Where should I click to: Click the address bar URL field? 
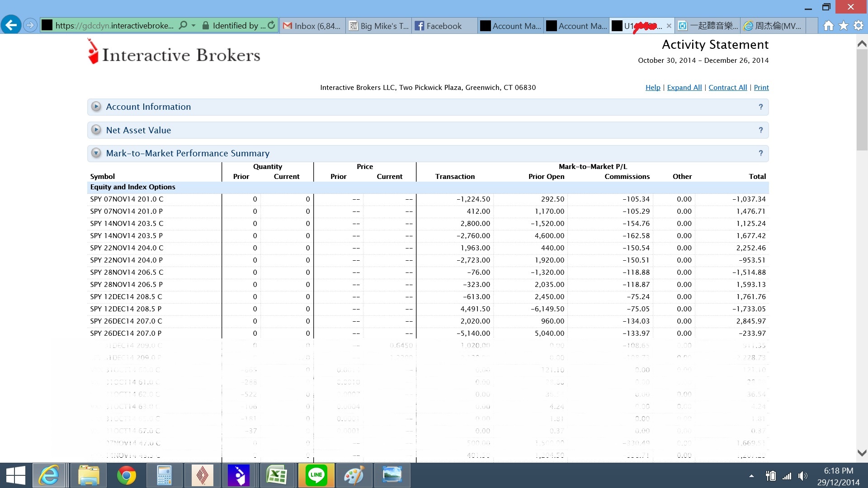tap(114, 26)
